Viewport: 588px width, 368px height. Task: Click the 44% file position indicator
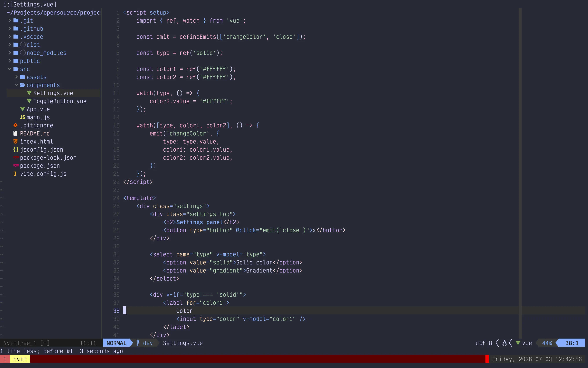547,343
